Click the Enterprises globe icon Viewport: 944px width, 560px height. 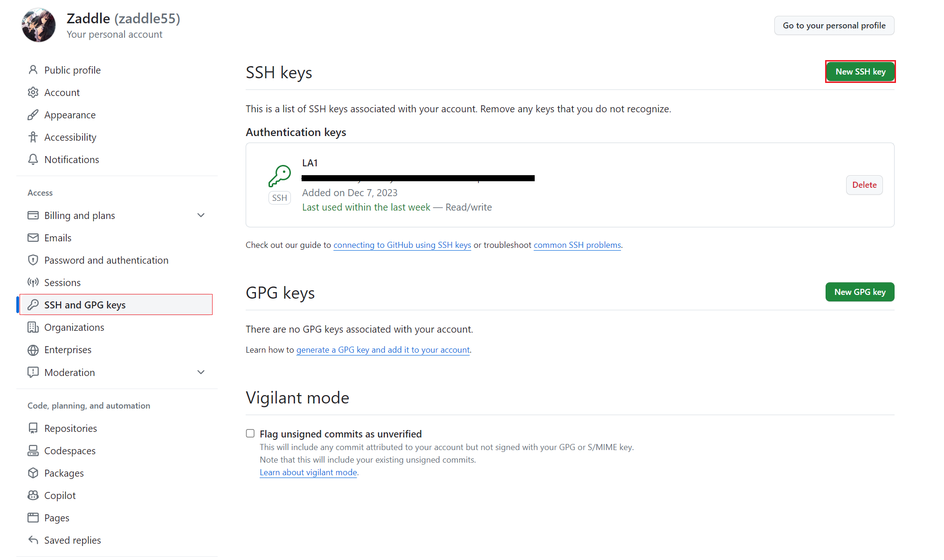click(33, 350)
